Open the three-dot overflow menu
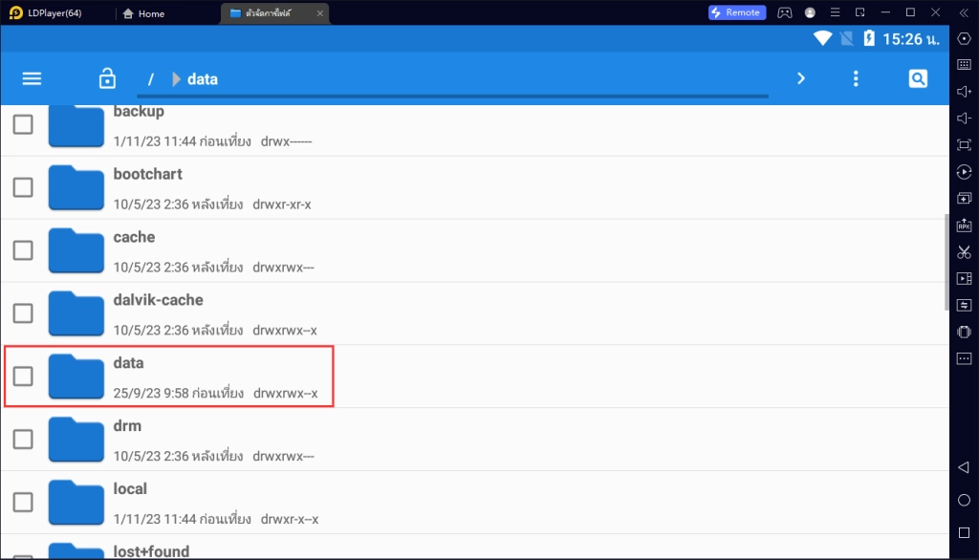The width and height of the screenshot is (979, 560). pos(856,78)
